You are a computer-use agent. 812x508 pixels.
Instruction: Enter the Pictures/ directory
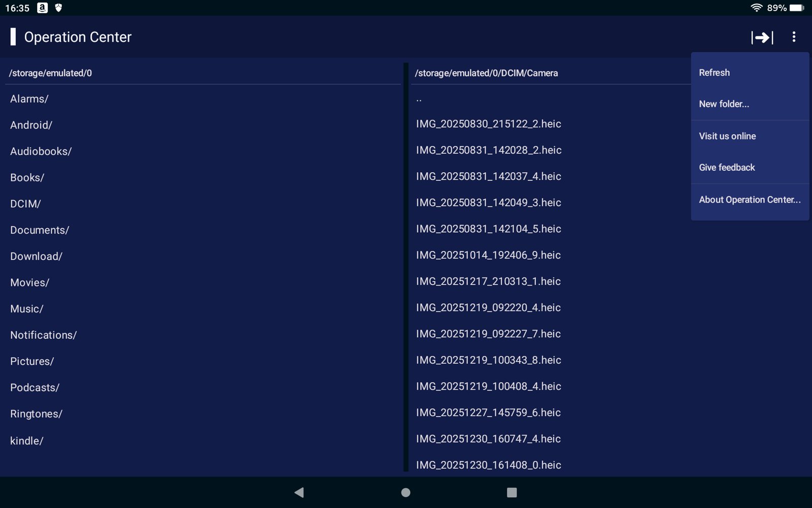[32, 361]
